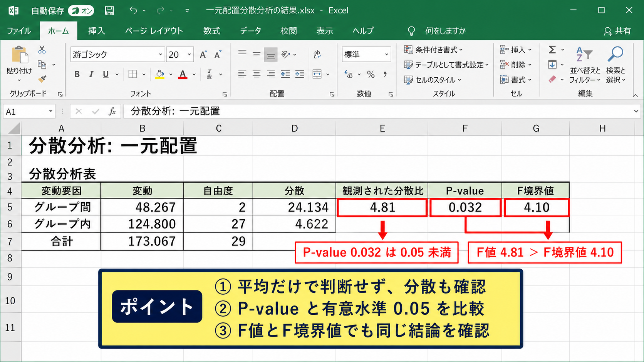Image resolution: width=644 pixels, height=362 pixels.
Task: Open the clipboard group dialog launcher
Action: click(60, 94)
